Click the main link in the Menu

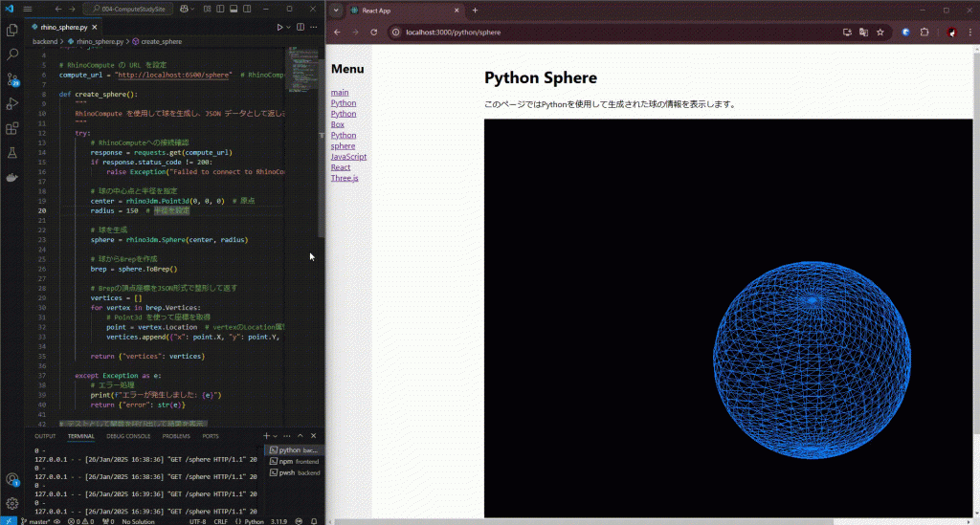[x=340, y=93]
